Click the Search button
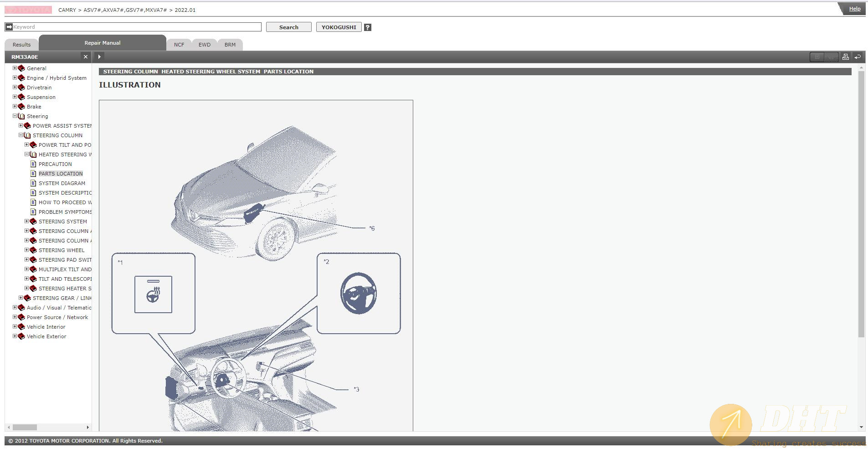This screenshot has width=868, height=449. pyautogui.click(x=289, y=27)
